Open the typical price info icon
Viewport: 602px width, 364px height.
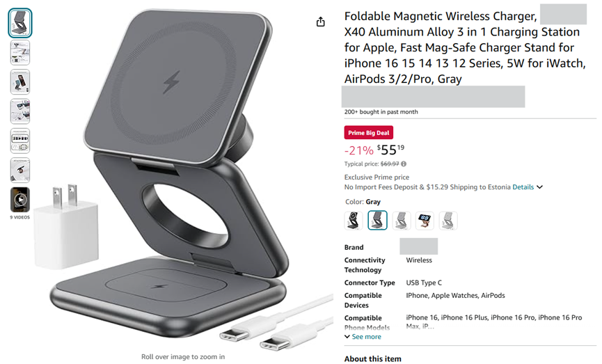coord(404,164)
